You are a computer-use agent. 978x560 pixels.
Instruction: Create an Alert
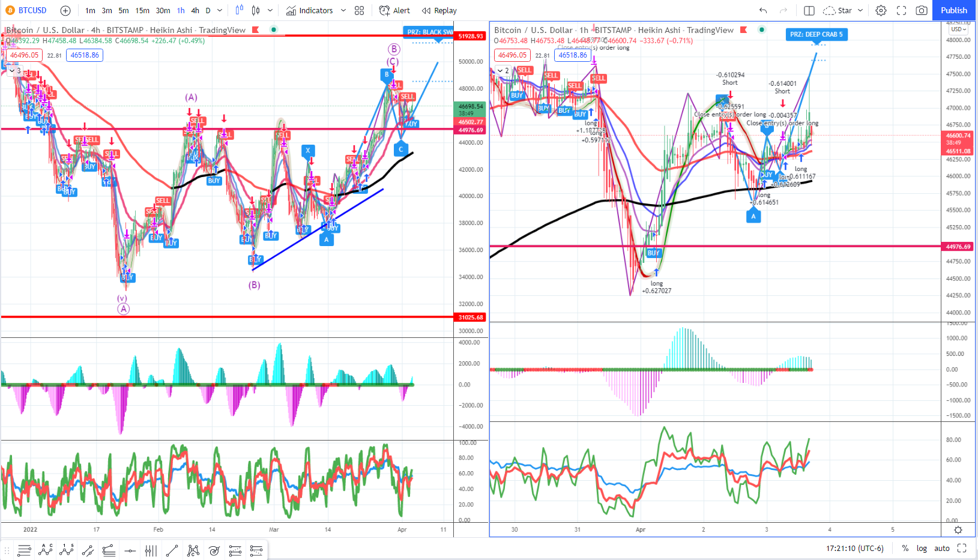tap(395, 10)
